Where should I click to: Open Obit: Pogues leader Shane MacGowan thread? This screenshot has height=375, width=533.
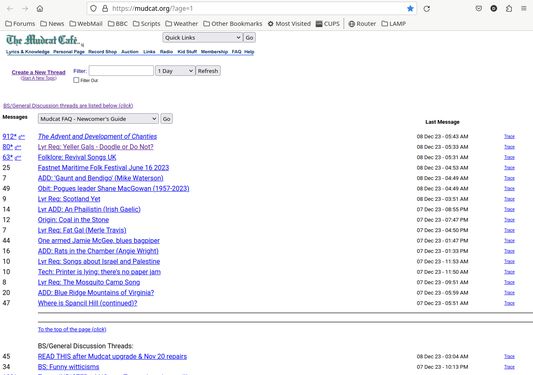tap(114, 188)
